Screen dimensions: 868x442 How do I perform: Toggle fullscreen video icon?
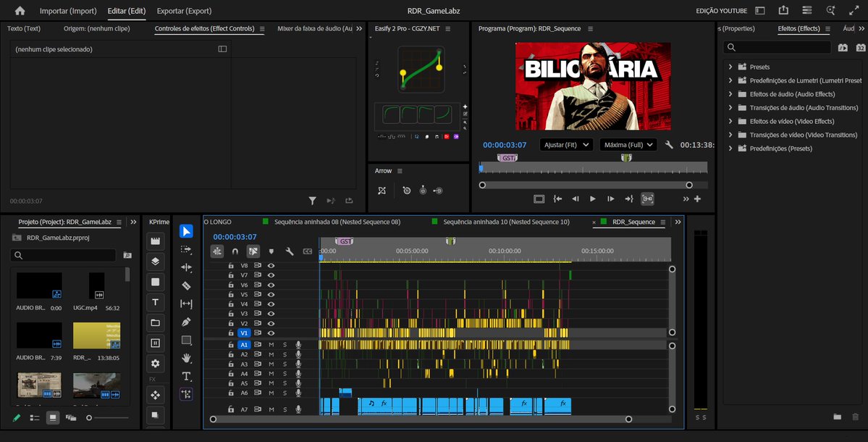click(x=854, y=11)
